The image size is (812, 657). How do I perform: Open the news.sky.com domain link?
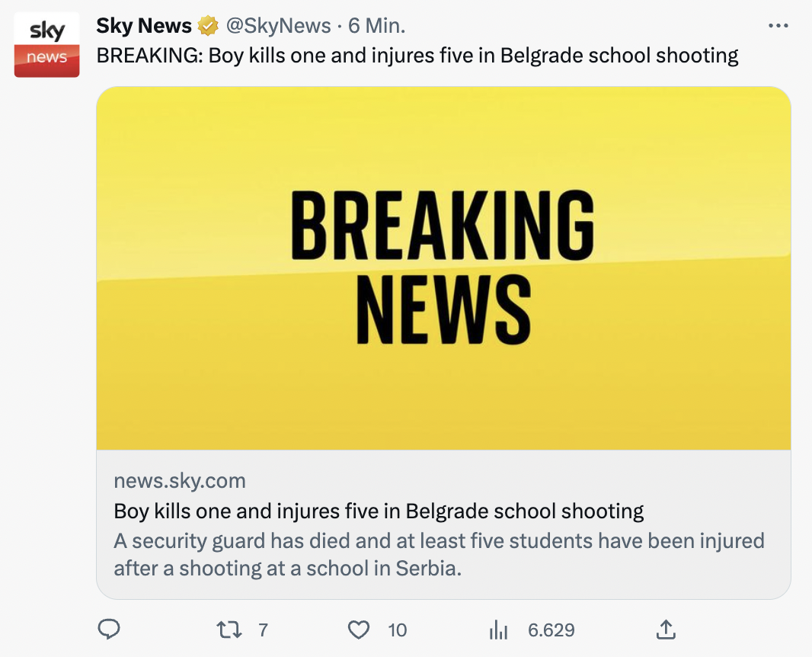(180, 481)
